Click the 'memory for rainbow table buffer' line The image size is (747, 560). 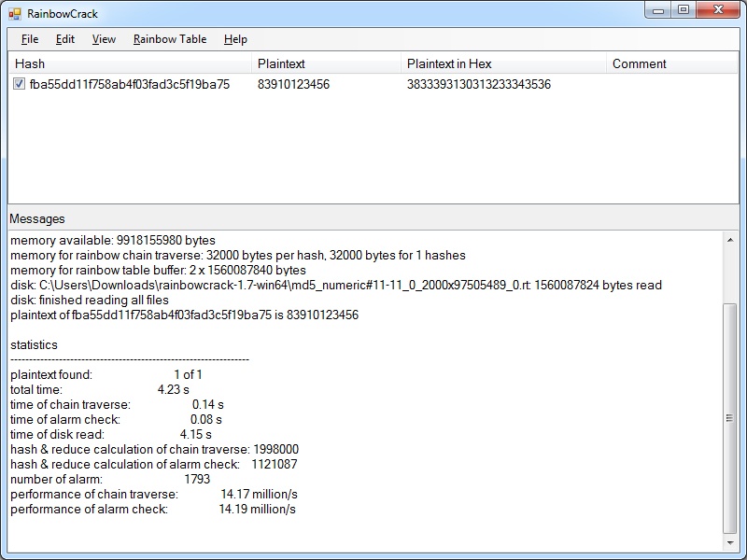point(158,270)
